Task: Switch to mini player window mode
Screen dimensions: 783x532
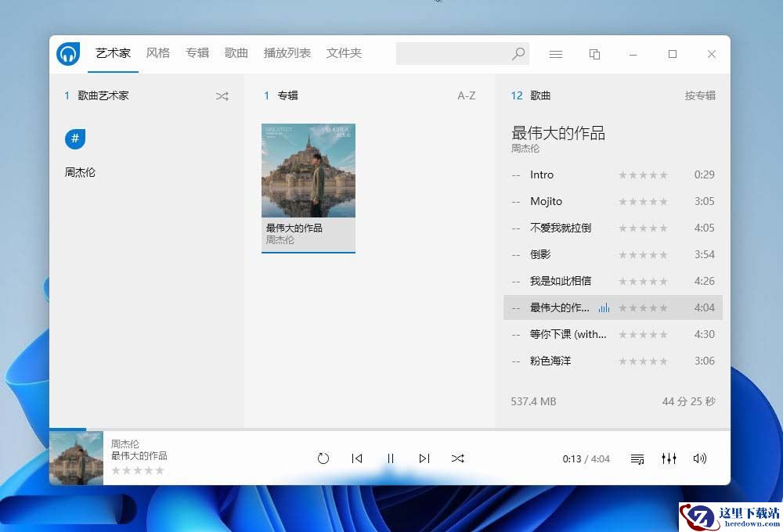Action: pos(594,54)
